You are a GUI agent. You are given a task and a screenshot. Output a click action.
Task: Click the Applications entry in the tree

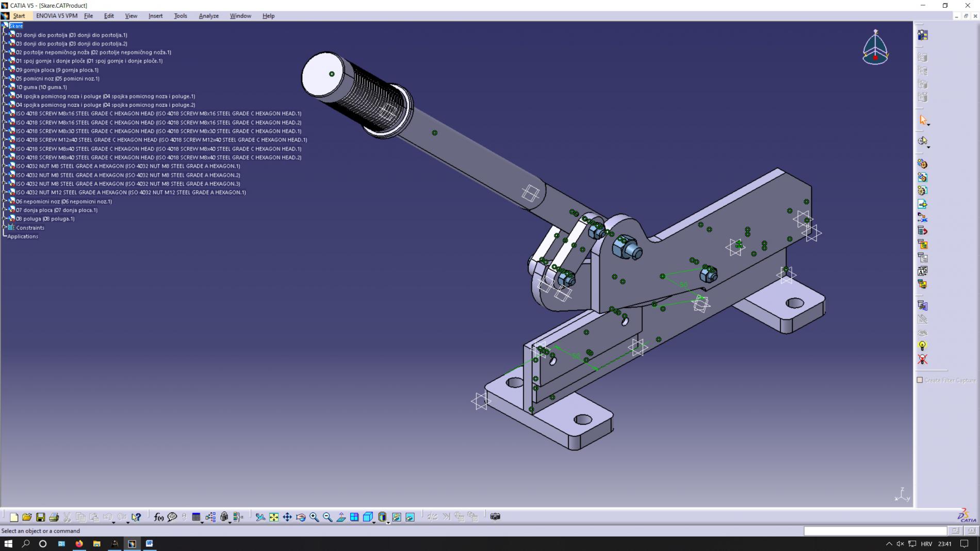click(x=23, y=236)
